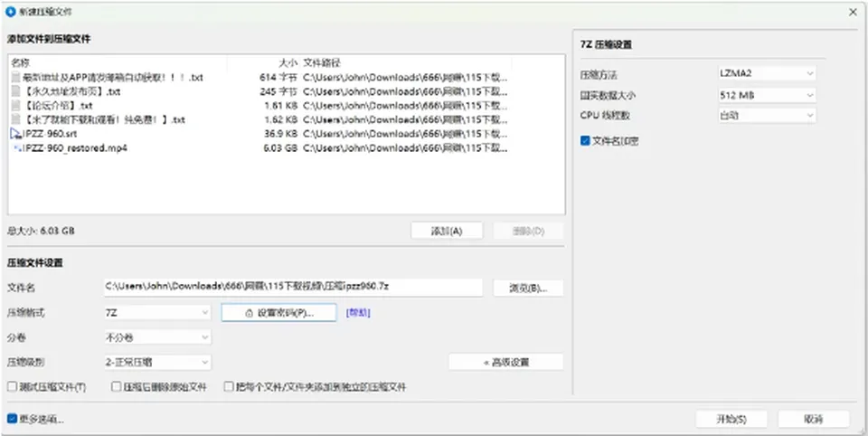Click the 36.9 KB size cell
The height and width of the screenshot is (436, 868).
coord(279,134)
